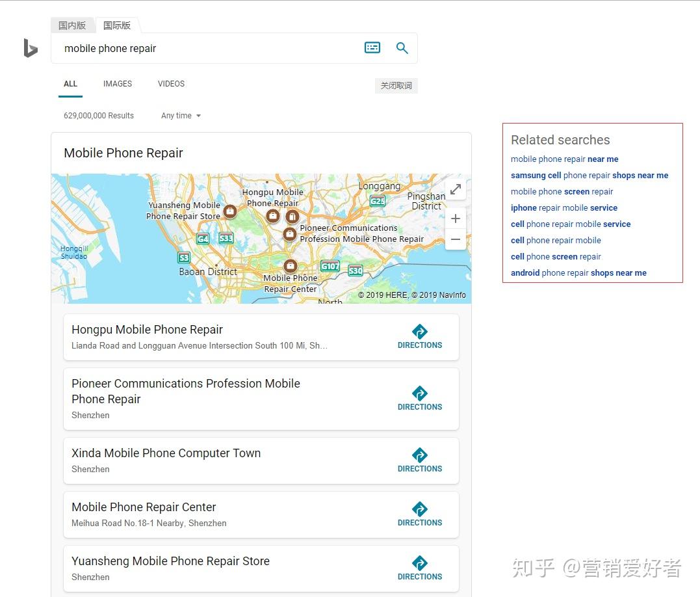Switch to the 国际版 tab

(x=117, y=25)
